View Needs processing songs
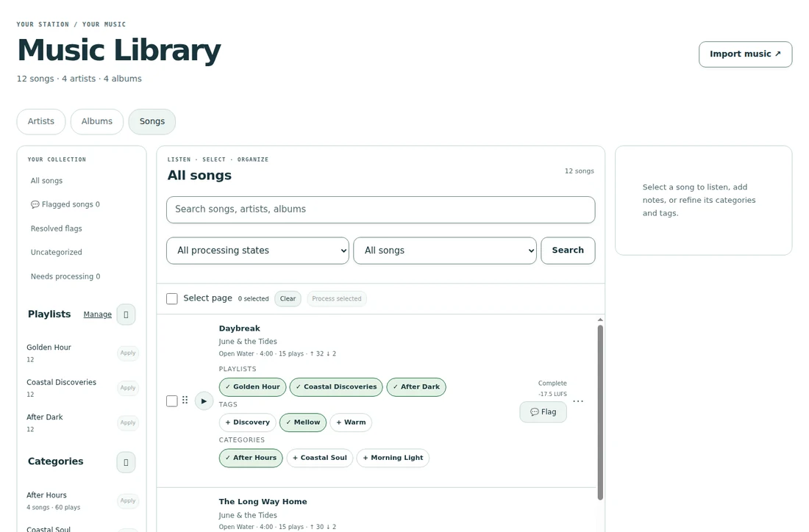 [65, 276]
